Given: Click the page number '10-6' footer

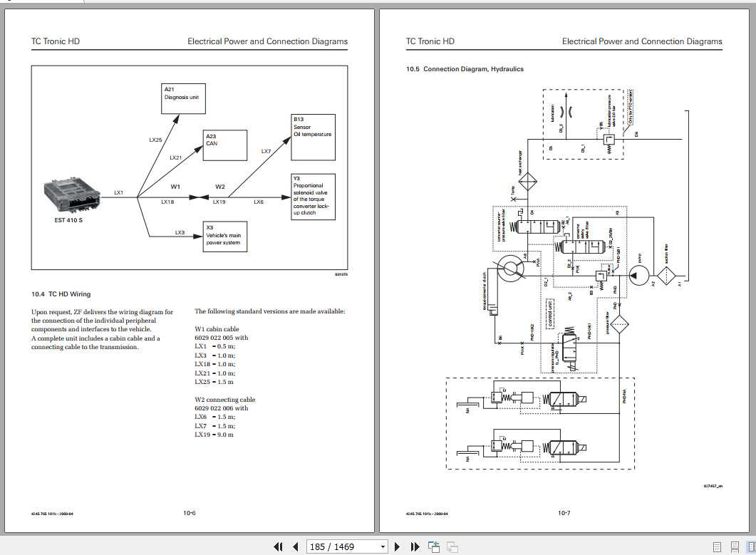Looking at the screenshot, I should 190,513.
